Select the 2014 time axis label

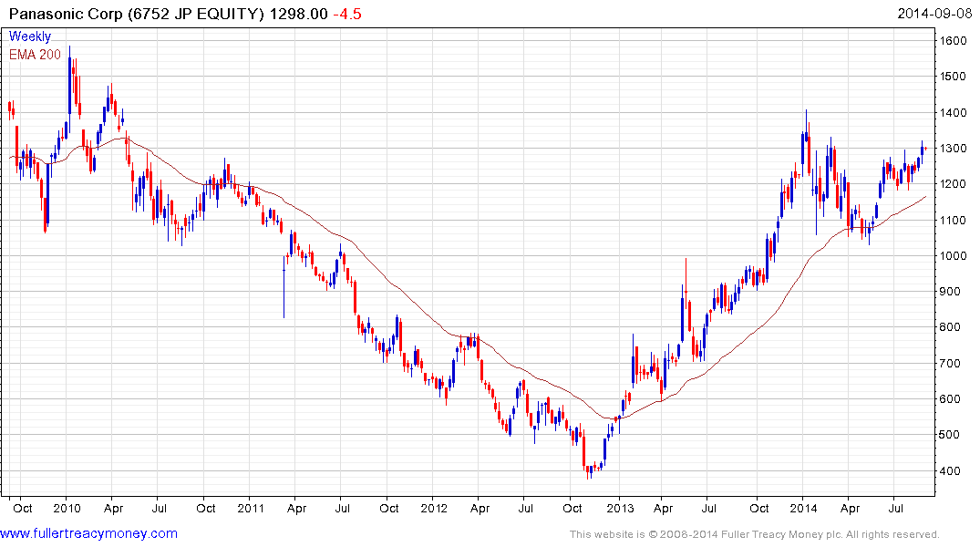click(x=803, y=508)
